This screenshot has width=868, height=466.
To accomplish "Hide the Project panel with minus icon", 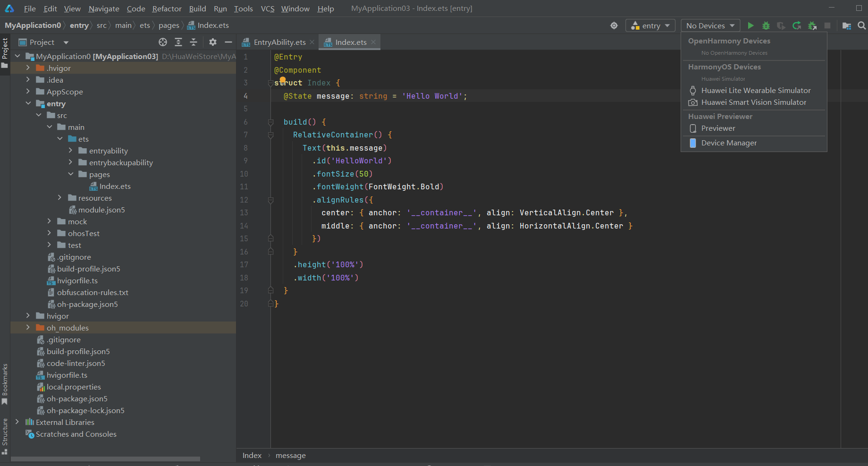I will (x=228, y=42).
